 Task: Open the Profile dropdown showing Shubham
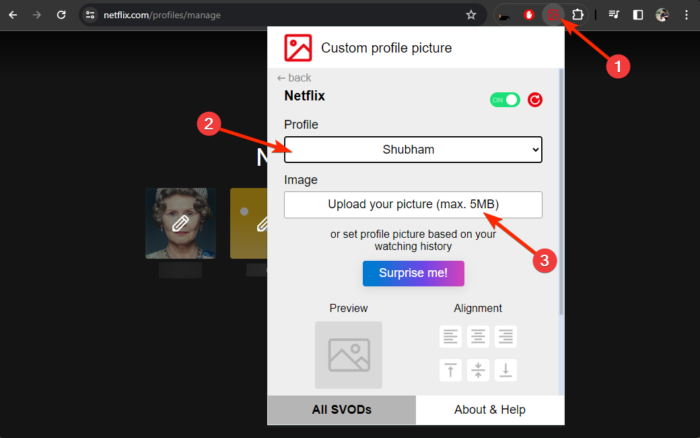pos(413,150)
